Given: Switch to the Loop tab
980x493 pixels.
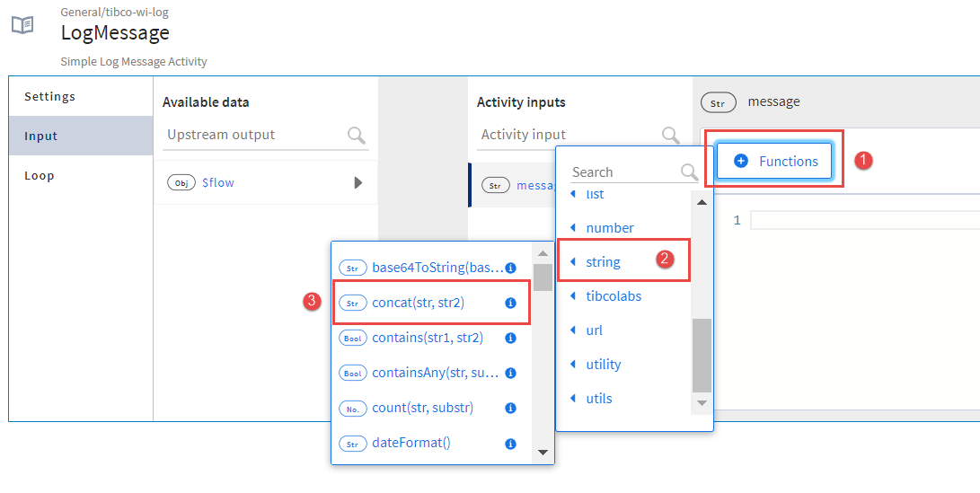Looking at the screenshot, I should tap(39, 175).
